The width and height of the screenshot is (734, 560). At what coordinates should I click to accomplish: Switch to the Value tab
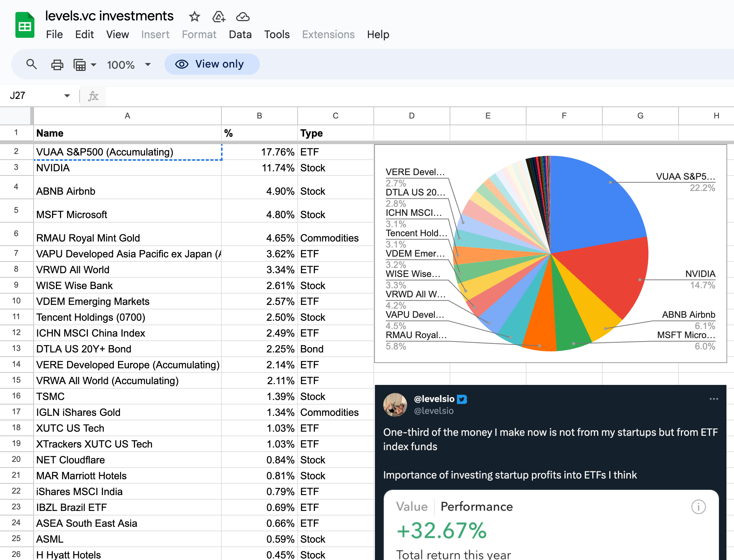[x=412, y=507]
